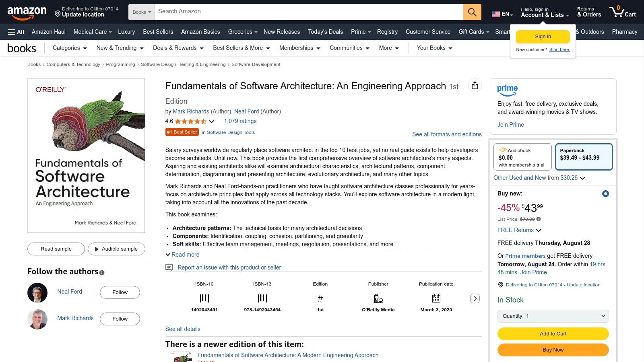
Task: Select the Buy new radio button
Action: (x=605, y=194)
